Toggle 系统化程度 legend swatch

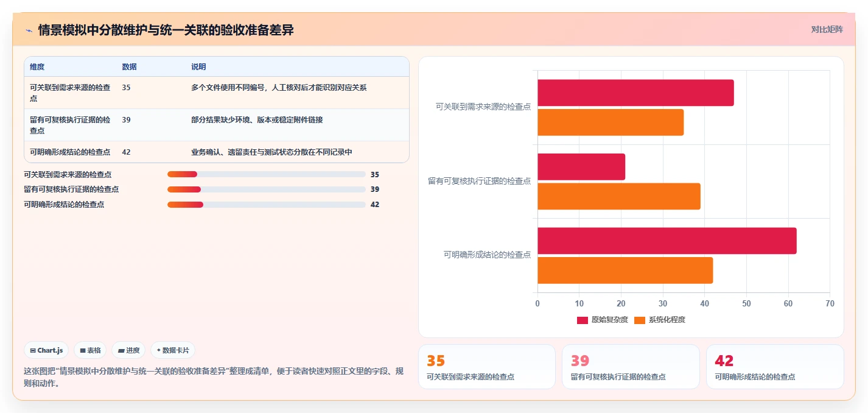tap(639, 320)
